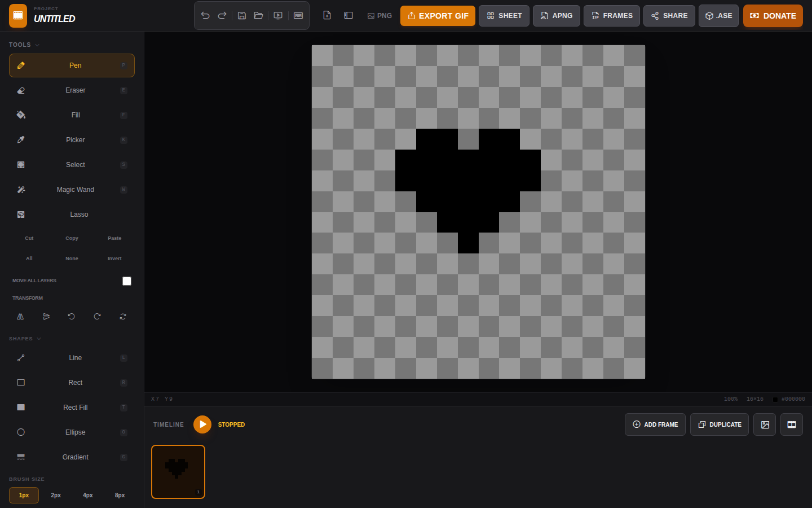The image size is (812, 508).
Task: Select the Pen tool
Action: click(72, 65)
